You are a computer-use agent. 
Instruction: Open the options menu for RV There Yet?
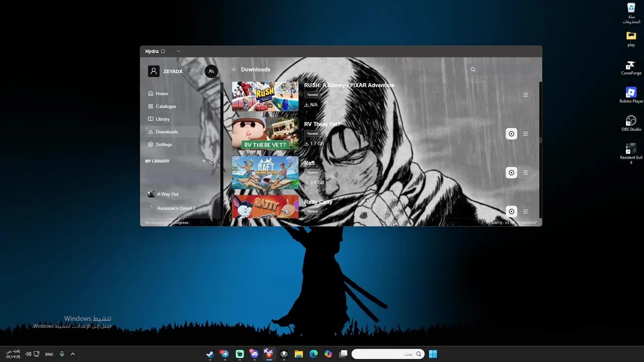pyautogui.click(x=526, y=134)
